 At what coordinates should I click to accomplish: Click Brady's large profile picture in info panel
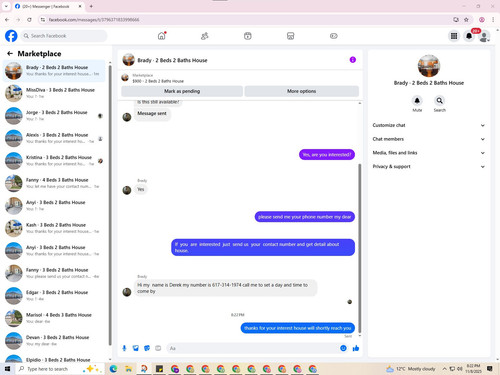pyautogui.click(x=429, y=66)
